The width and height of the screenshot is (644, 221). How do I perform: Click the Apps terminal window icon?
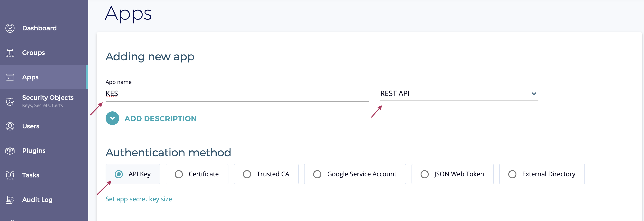(10, 77)
